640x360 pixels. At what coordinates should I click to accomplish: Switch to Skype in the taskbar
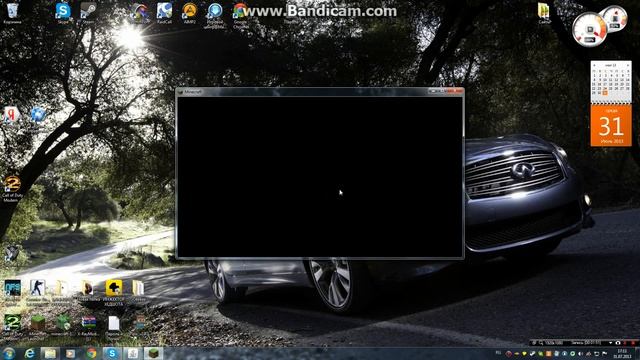[x=112, y=353]
